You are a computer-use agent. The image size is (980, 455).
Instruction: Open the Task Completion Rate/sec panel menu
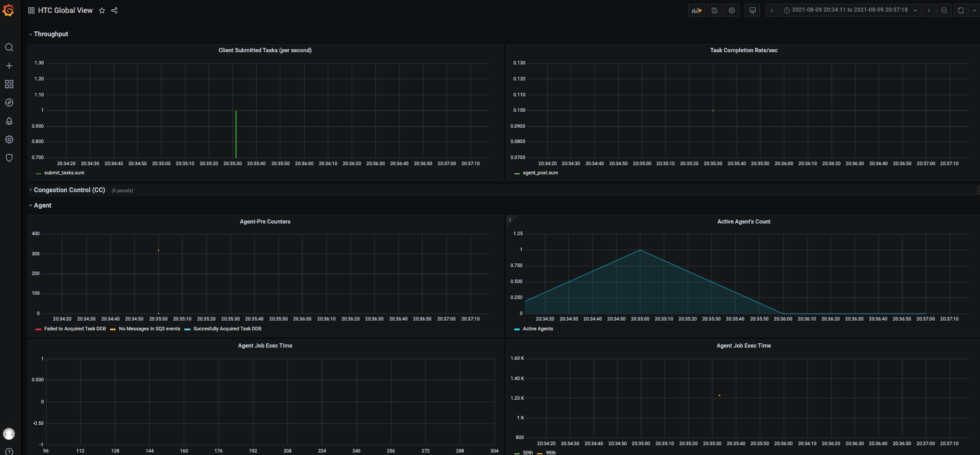(743, 50)
